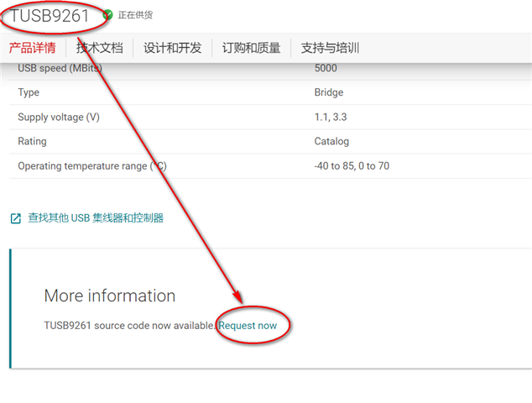Image resolution: width=532 pixels, height=403 pixels.
Task: Switch to the 技术文档 tab
Action: [x=99, y=48]
